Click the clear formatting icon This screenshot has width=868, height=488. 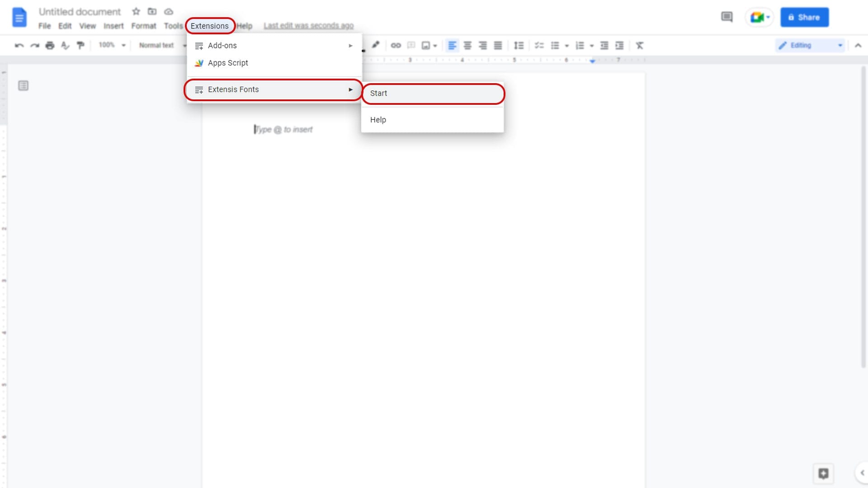click(x=640, y=45)
